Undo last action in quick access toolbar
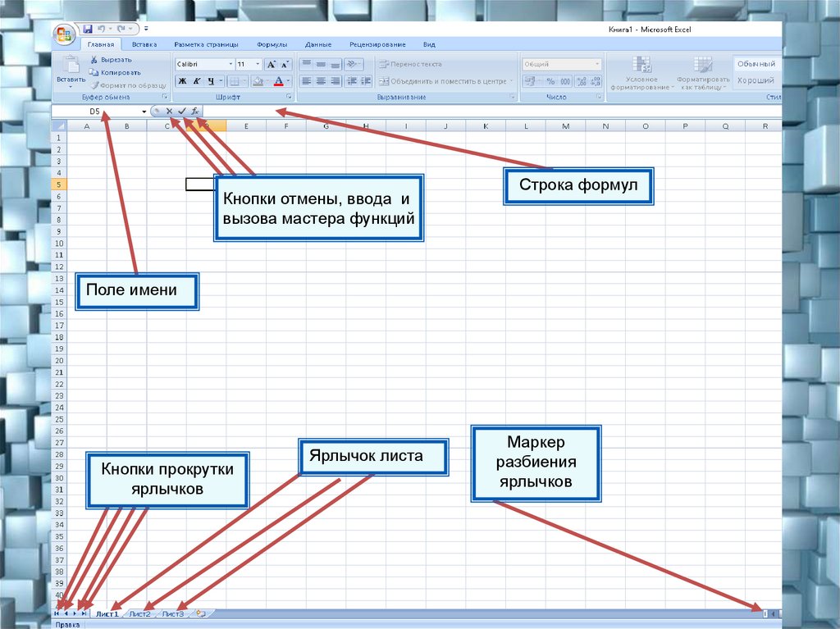Viewport: 840px width, 629px height. [101, 29]
